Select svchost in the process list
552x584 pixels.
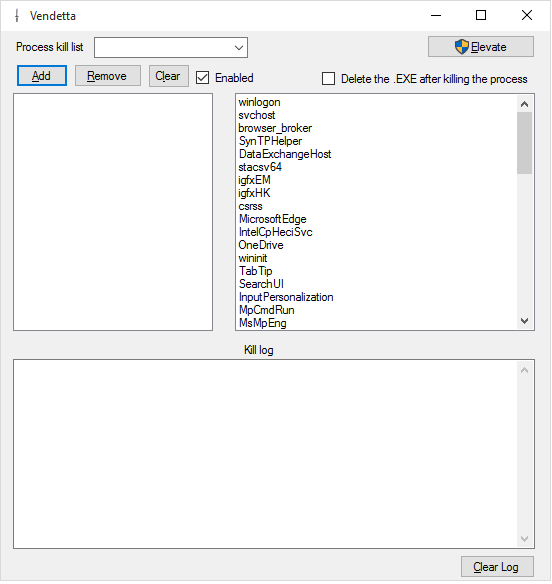257,115
